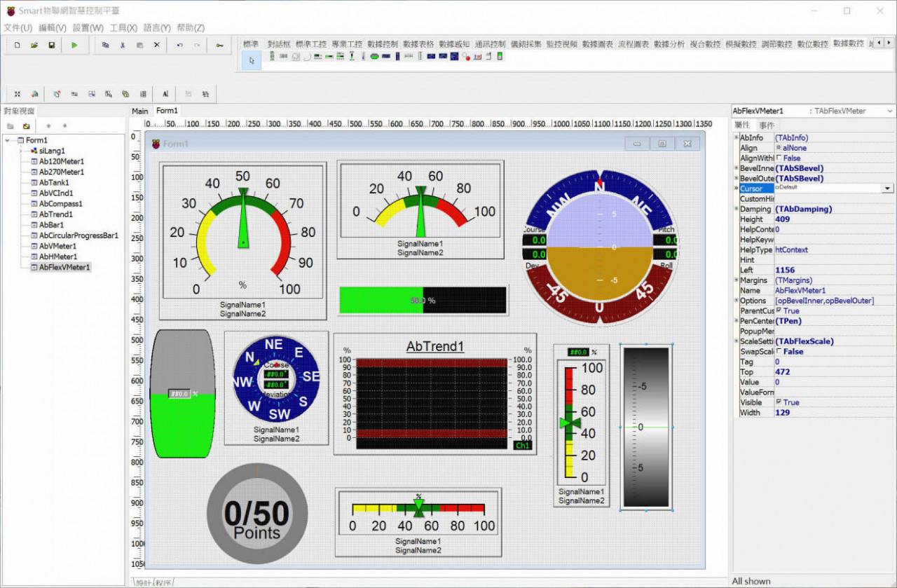Image resolution: width=897 pixels, height=588 pixels.
Task: Click the Width value 129
Action: 834,413
